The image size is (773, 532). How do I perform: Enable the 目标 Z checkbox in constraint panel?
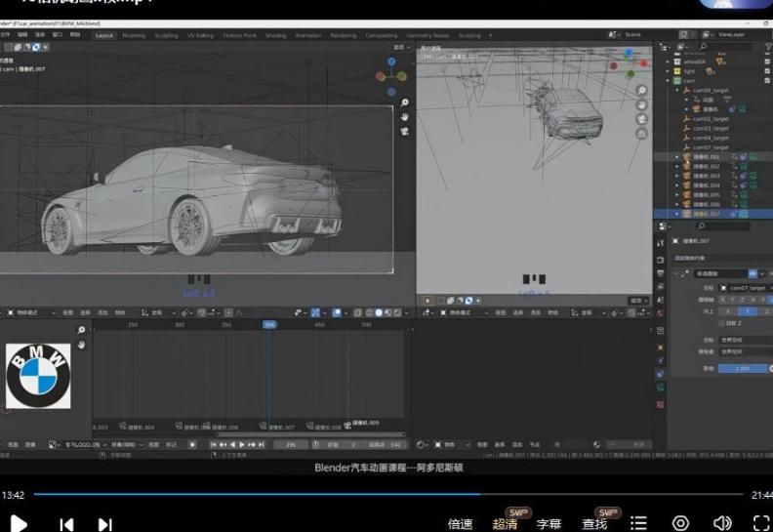point(721,322)
